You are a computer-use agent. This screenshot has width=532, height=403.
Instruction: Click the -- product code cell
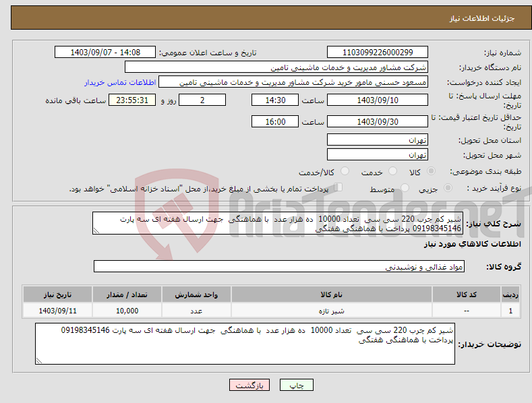pos(467,311)
